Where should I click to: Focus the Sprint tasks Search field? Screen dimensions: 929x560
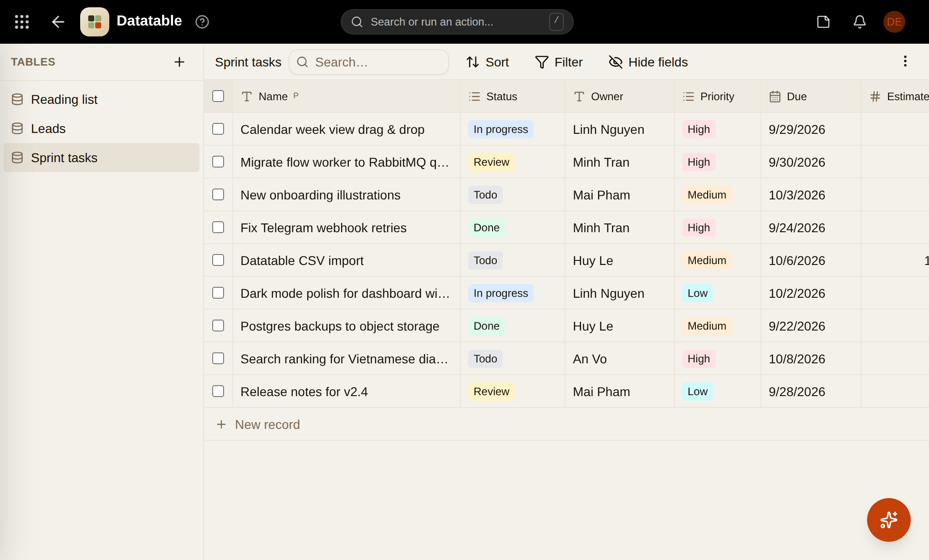pyautogui.click(x=369, y=62)
